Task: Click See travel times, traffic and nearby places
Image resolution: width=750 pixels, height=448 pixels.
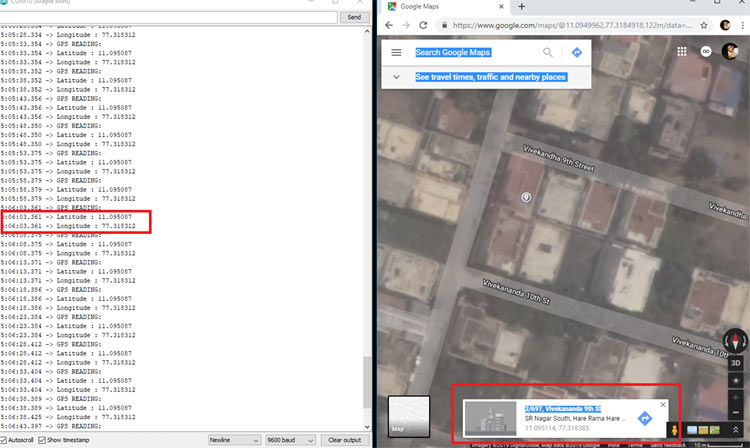Action: [490, 77]
